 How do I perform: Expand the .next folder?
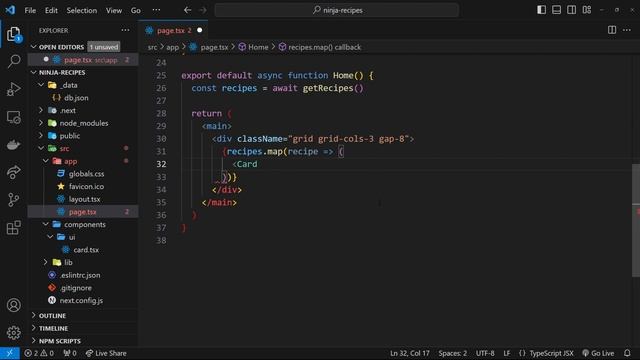click(x=41, y=110)
